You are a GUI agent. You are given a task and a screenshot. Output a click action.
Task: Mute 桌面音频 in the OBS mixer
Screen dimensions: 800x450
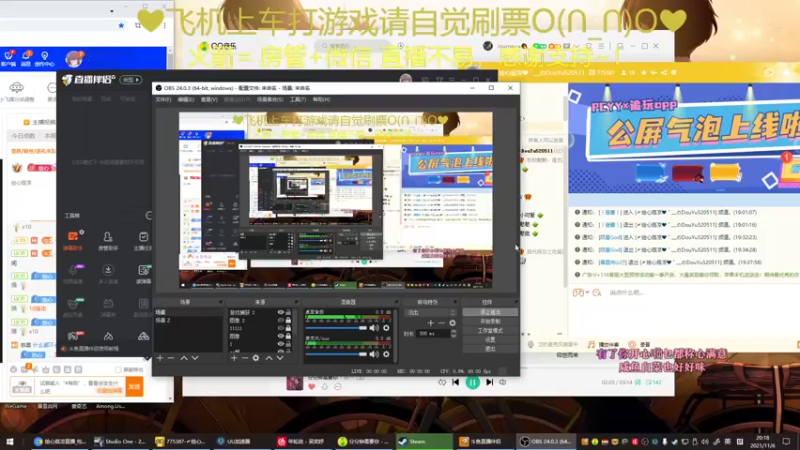point(374,328)
